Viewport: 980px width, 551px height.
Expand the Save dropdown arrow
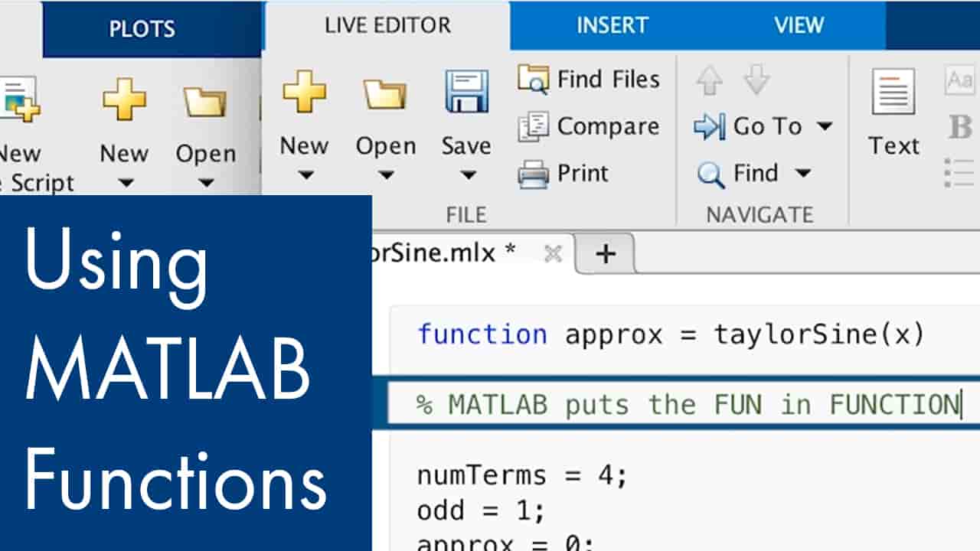point(467,176)
